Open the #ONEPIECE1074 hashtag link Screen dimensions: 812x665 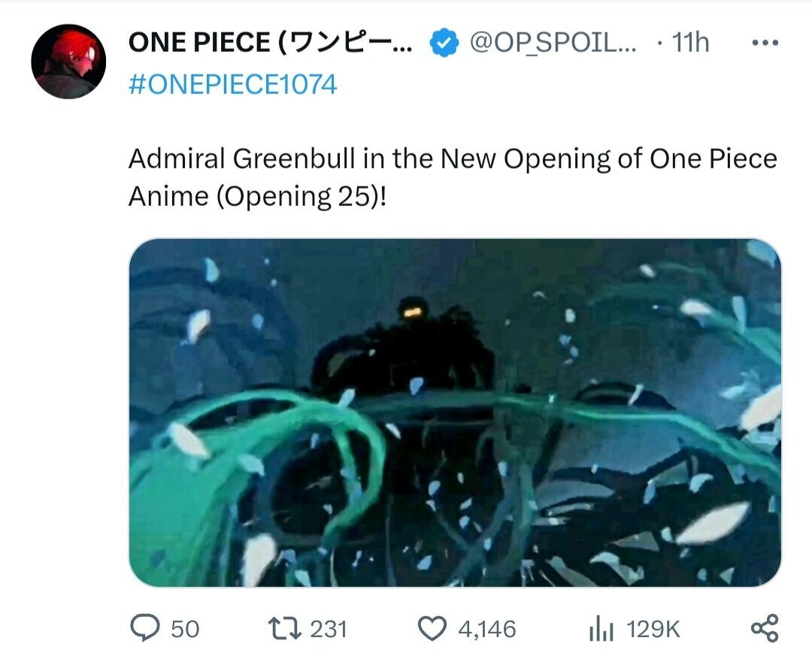click(233, 84)
